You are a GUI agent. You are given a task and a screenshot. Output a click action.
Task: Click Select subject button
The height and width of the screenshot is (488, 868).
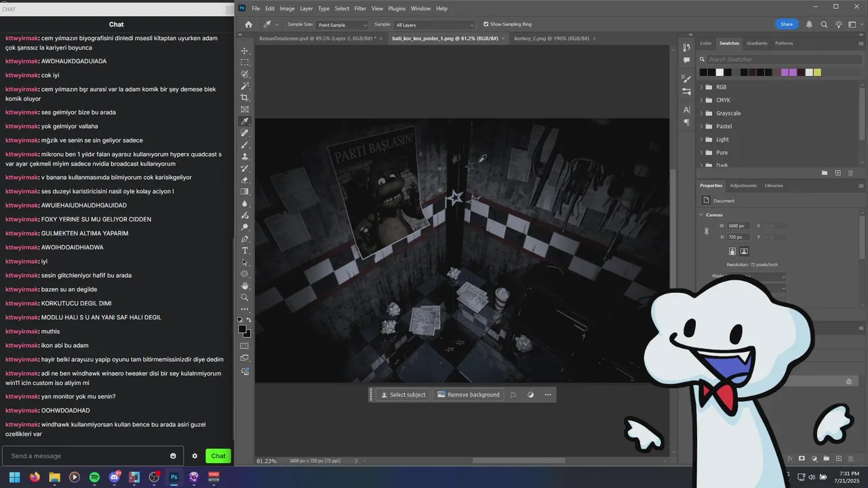(x=403, y=394)
